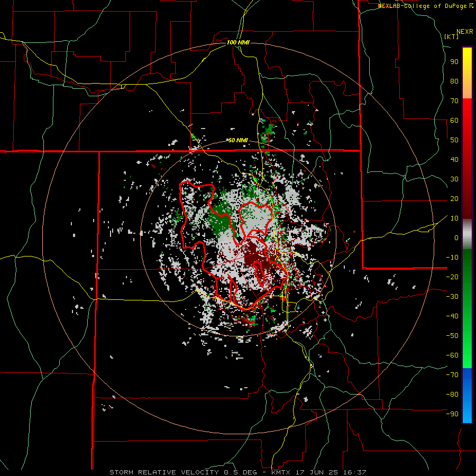Click the green inbound segment of color bar

(x=467, y=308)
